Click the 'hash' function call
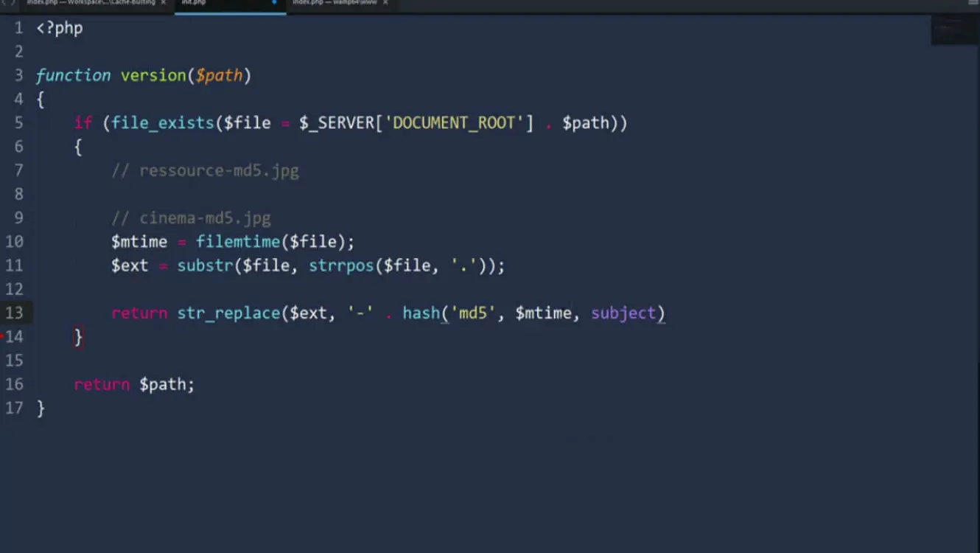The height and width of the screenshot is (553, 980). click(421, 313)
